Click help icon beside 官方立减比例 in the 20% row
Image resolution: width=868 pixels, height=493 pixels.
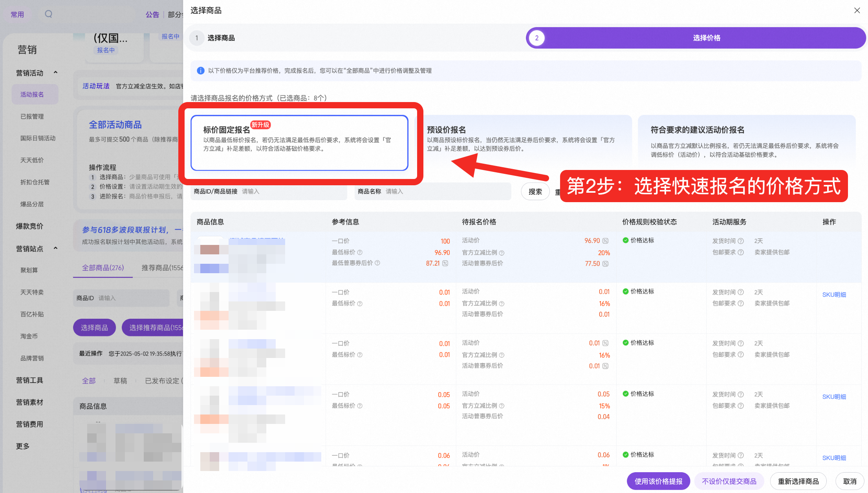tap(502, 253)
